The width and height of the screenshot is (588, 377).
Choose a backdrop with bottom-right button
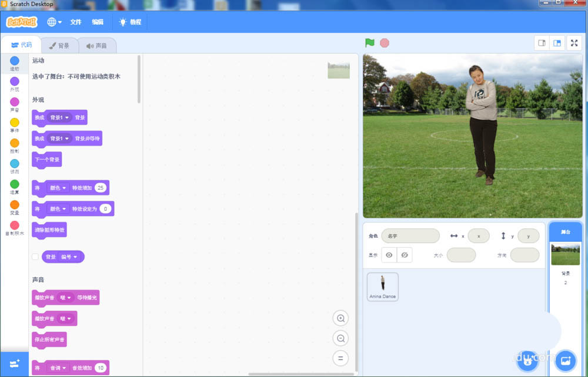[565, 359]
